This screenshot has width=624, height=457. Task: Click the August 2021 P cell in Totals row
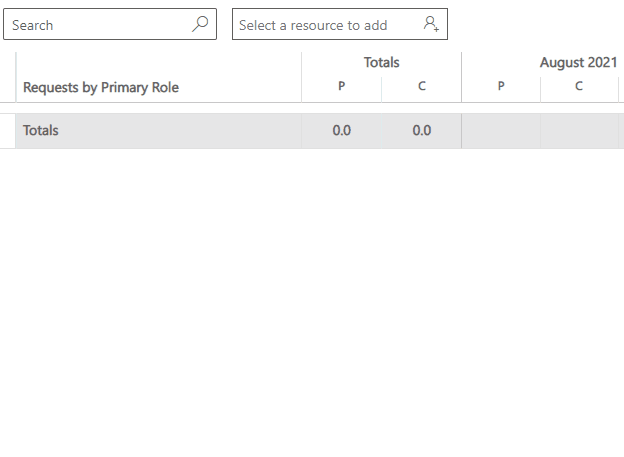501,130
